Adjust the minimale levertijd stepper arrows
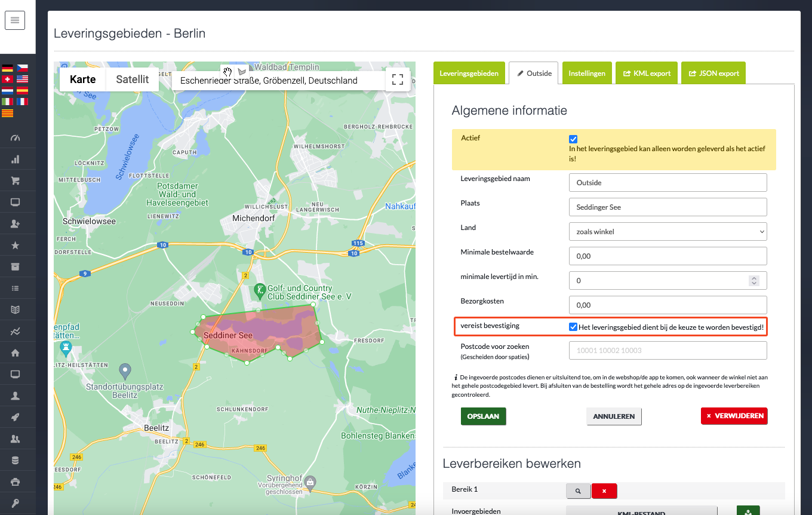The image size is (812, 515). (754, 280)
